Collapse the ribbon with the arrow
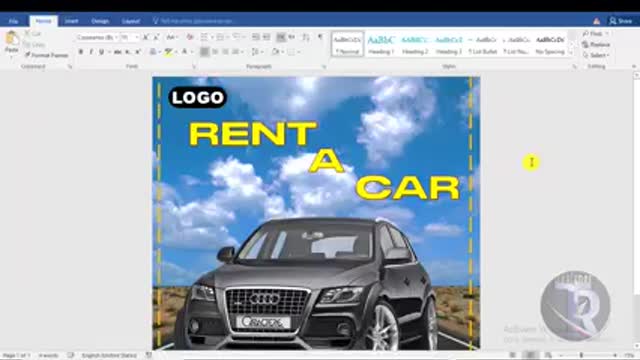The image size is (640, 360). click(x=634, y=67)
